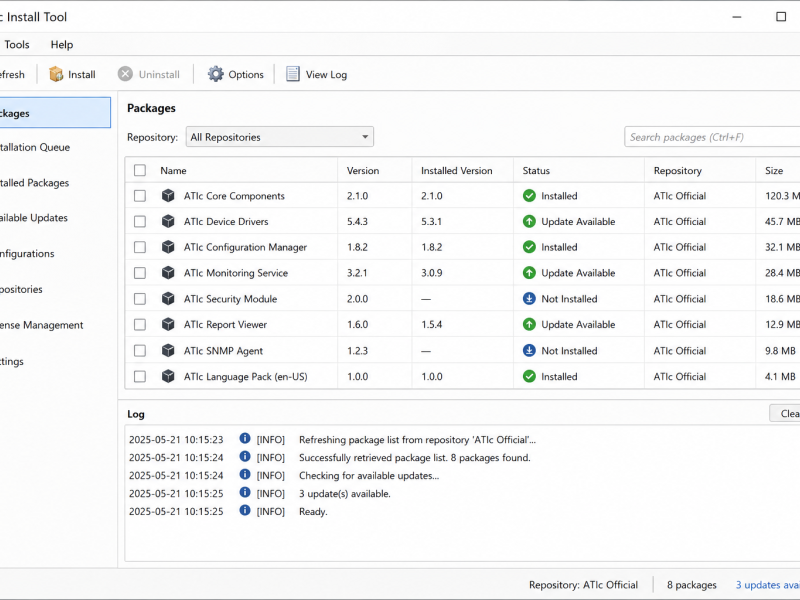Click package cube icon for ATIc Report Viewer
The width and height of the screenshot is (800, 600).
(x=168, y=324)
